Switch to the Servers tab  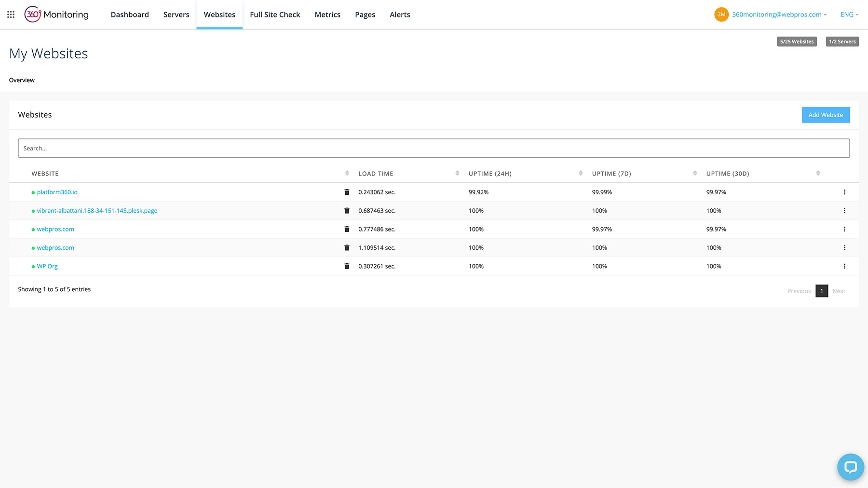(x=176, y=14)
